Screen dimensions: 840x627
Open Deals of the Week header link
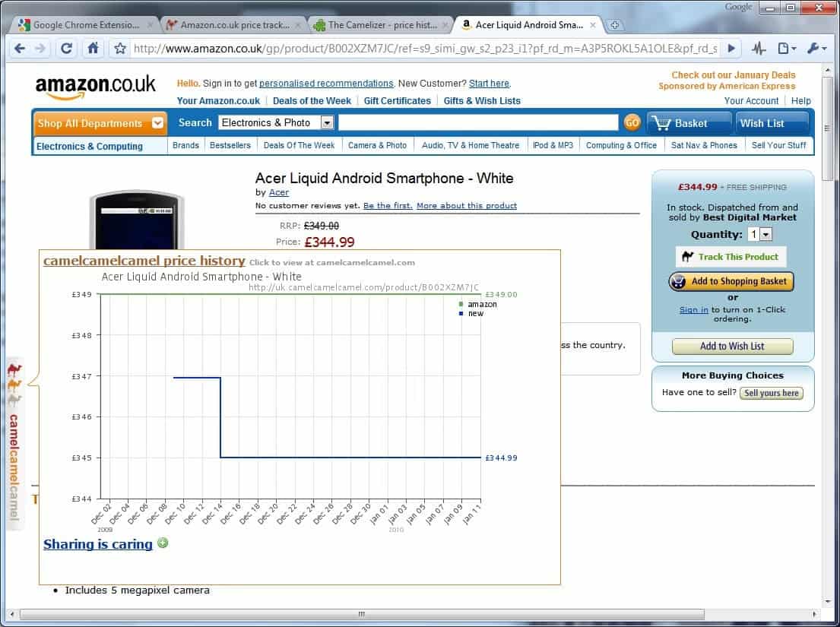(x=312, y=100)
